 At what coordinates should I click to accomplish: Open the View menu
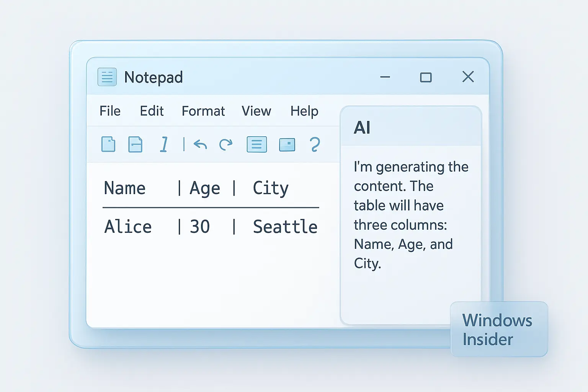256,111
